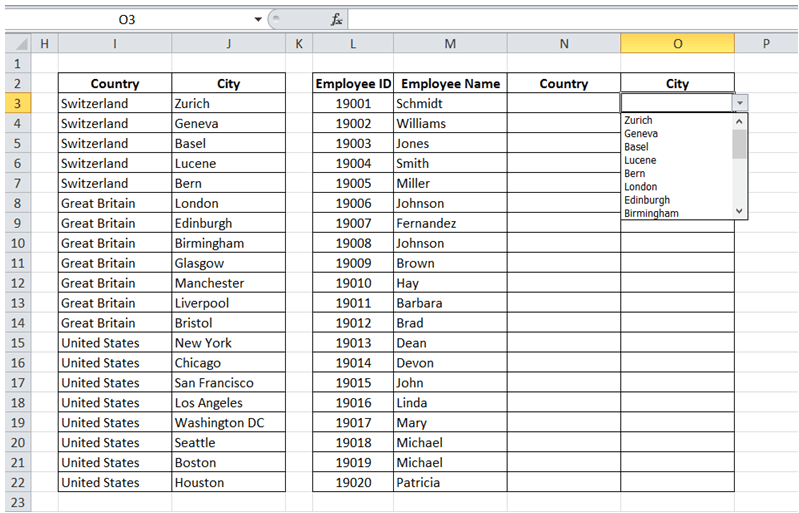Select column P header

coord(766,44)
